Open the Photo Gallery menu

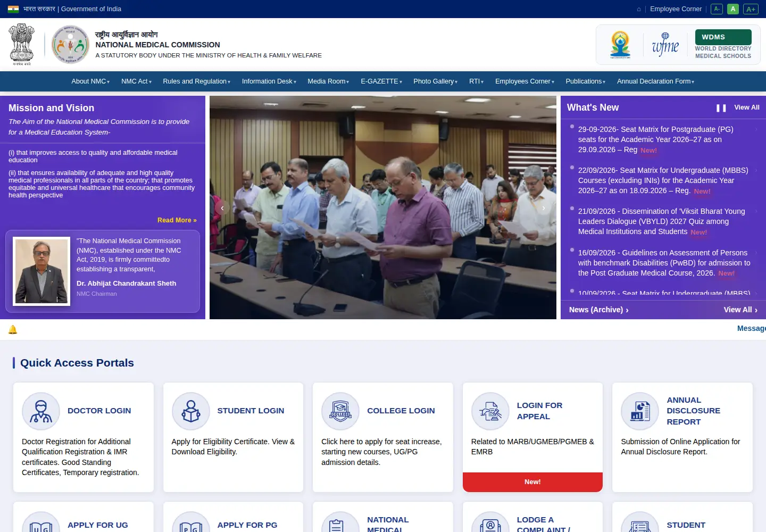pyautogui.click(x=436, y=81)
